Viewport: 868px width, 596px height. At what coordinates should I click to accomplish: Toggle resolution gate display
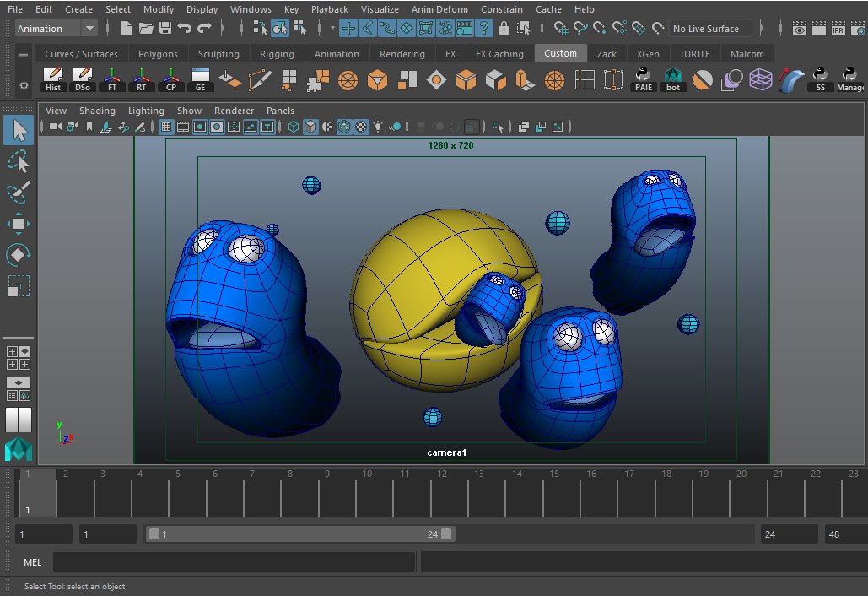pos(200,127)
